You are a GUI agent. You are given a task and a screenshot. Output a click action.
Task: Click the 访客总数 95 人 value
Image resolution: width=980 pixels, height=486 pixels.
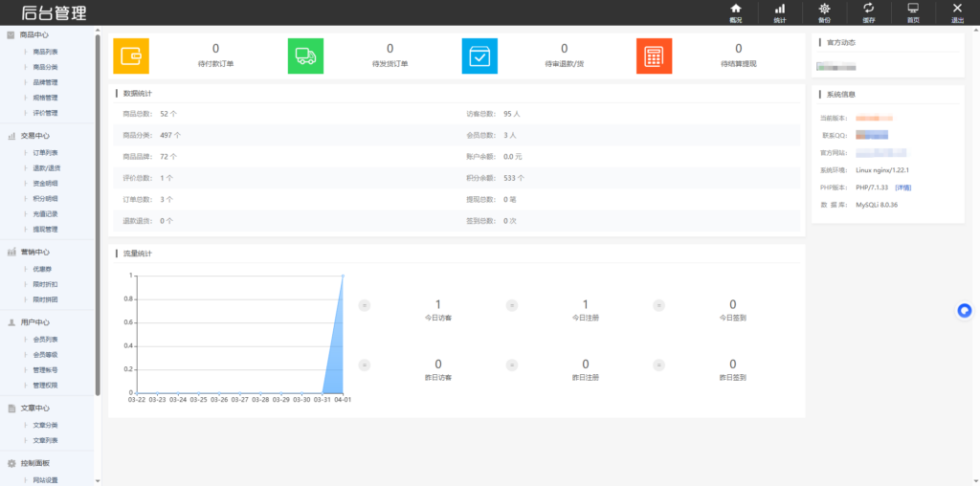click(512, 114)
